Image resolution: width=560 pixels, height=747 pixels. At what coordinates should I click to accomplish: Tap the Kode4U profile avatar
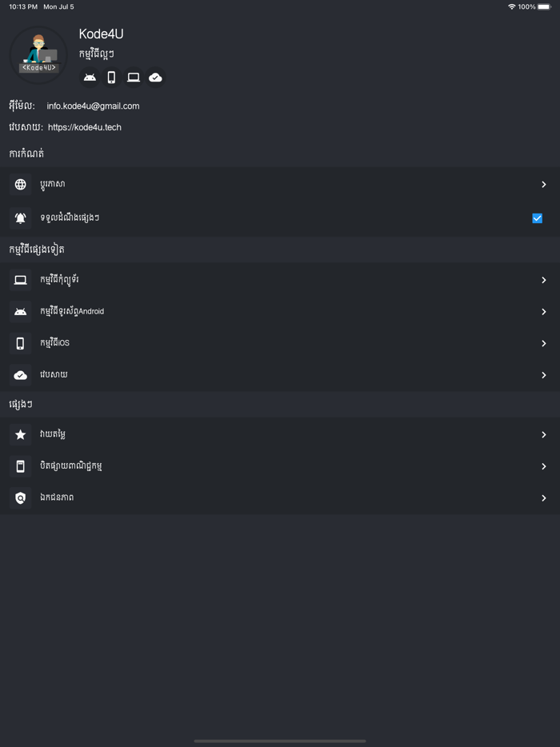(38, 55)
